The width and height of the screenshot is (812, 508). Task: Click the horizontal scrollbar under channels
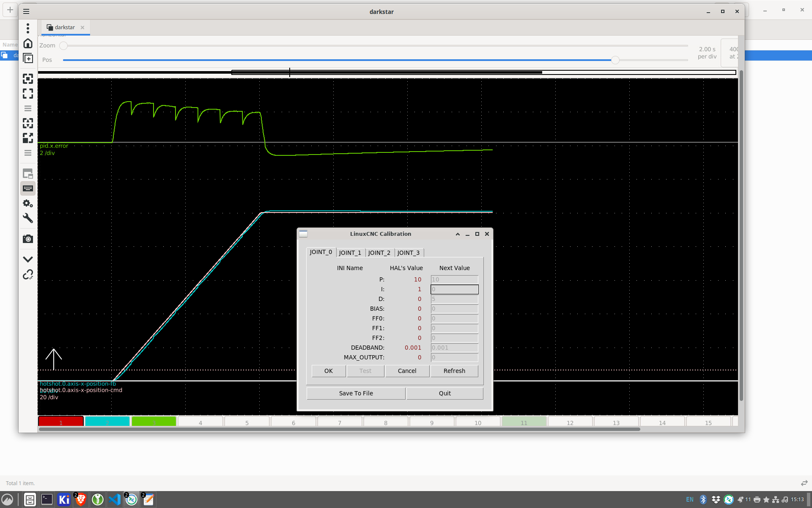339,429
